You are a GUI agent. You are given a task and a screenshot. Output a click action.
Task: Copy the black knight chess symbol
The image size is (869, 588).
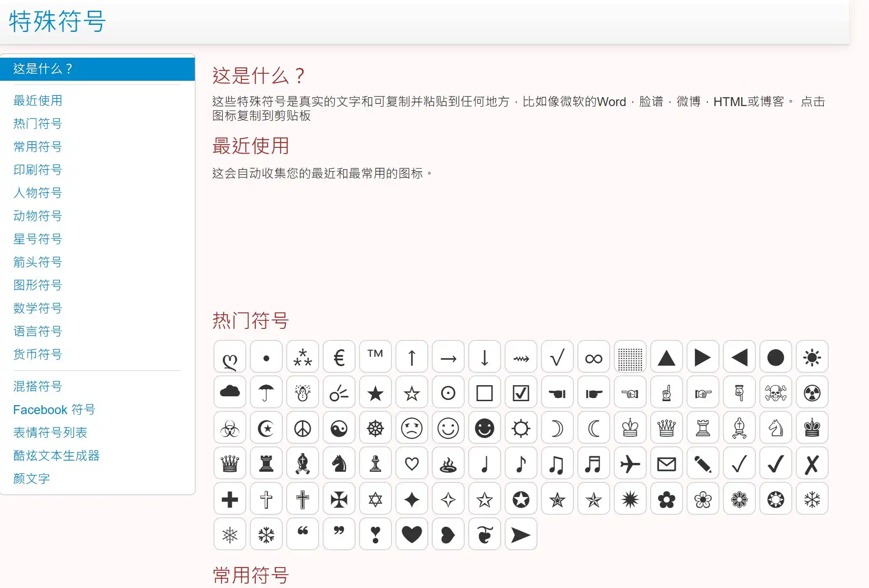(x=339, y=463)
